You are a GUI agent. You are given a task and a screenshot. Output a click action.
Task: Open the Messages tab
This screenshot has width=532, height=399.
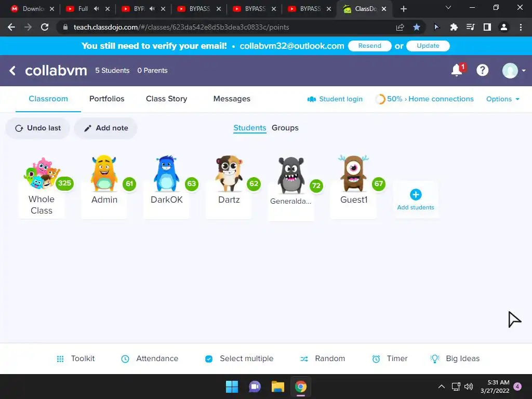pyautogui.click(x=232, y=99)
